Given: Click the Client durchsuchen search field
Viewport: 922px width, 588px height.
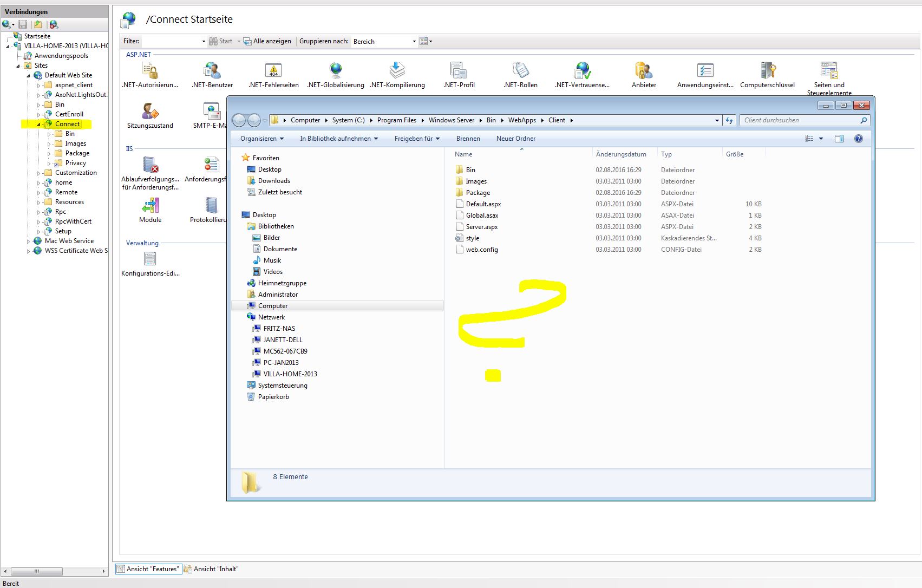Looking at the screenshot, I should (800, 120).
